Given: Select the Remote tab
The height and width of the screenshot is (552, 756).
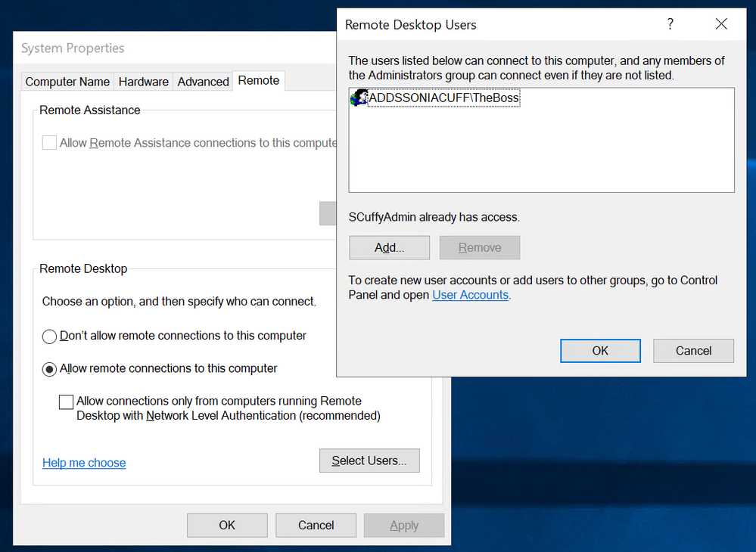Looking at the screenshot, I should pos(258,80).
